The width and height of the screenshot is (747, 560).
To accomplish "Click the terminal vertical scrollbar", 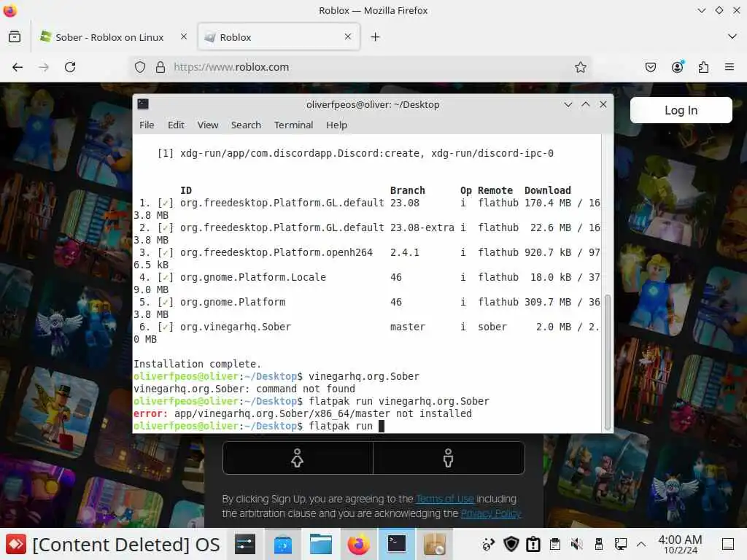I will tap(607, 362).
